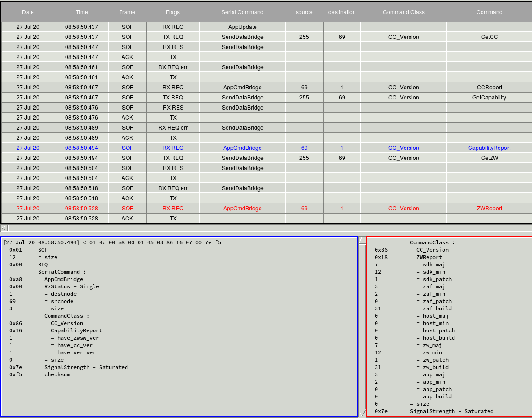The height and width of the screenshot is (418, 532).
Task: Select the AppUpdate serial command row
Action: tap(242, 27)
